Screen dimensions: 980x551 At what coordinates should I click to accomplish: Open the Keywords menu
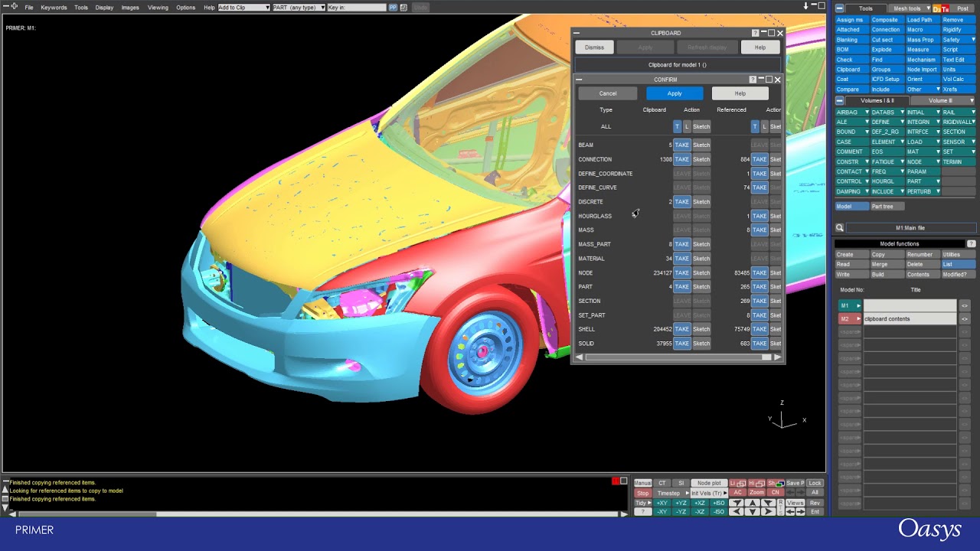click(x=54, y=8)
